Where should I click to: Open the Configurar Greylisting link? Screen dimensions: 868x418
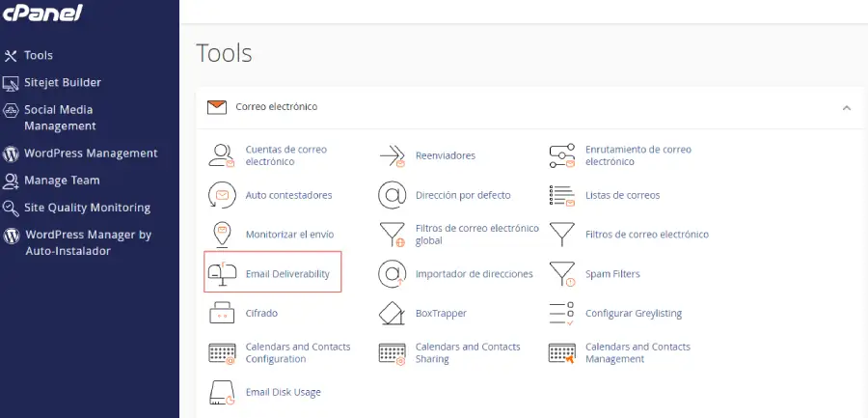click(634, 313)
